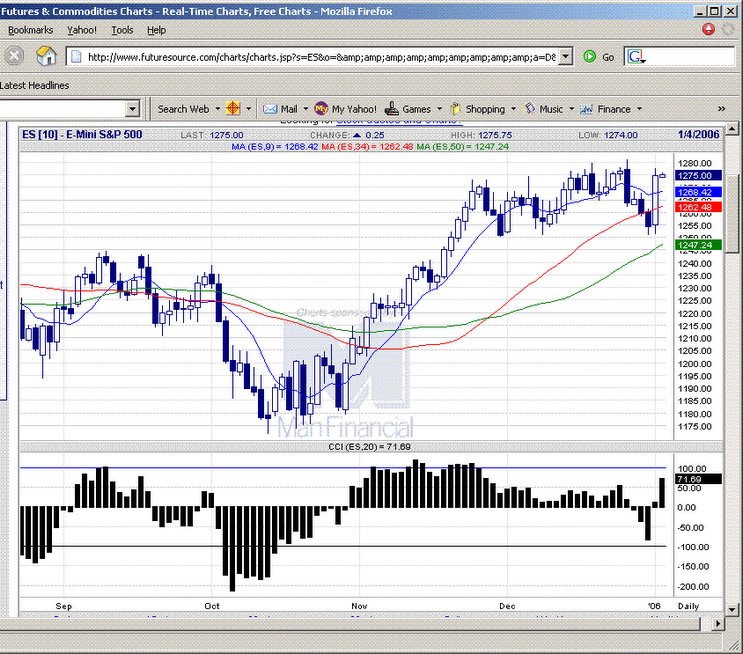
Task: Click the HIGH 1275.75 readout
Action: click(x=481, y=135)
